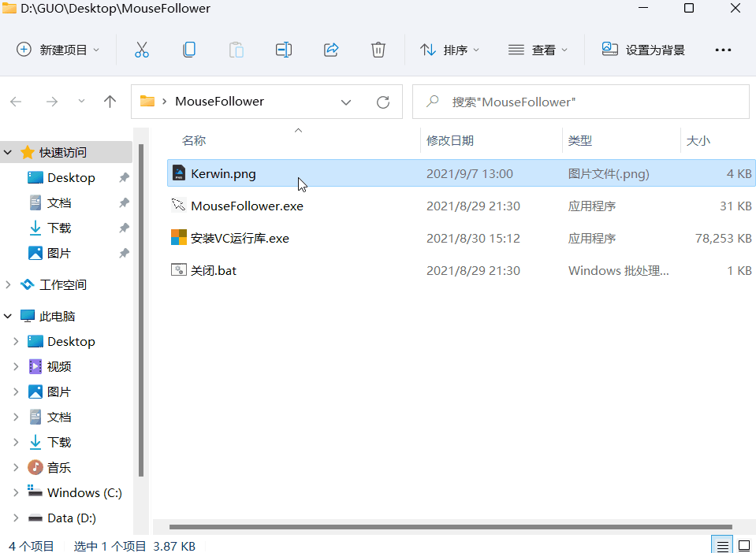
Task: Go up one folder level
Action: coord(110,102)
